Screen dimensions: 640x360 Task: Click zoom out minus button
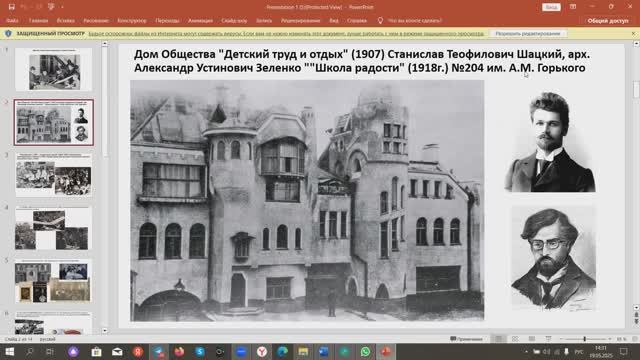tap(561, 339)
